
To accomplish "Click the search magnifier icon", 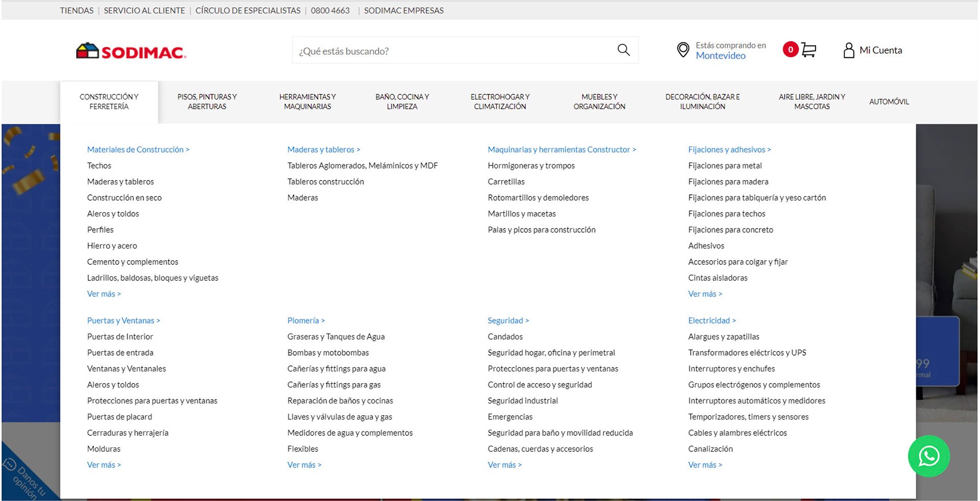I will [x=623, y=50].
